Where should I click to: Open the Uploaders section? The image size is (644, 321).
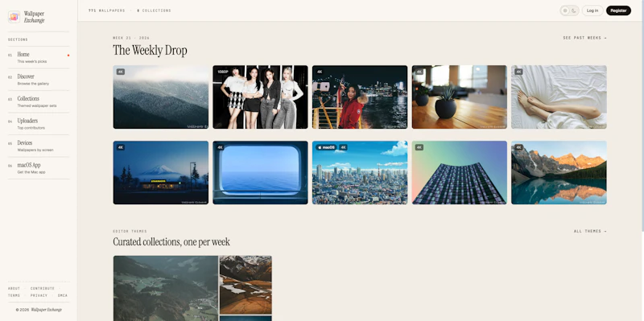[39, 124]
